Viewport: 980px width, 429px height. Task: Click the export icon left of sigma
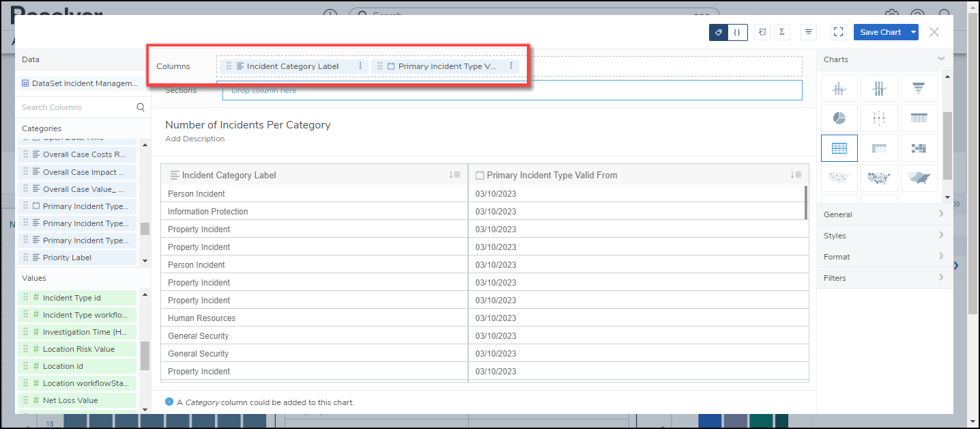coord(762,32)
